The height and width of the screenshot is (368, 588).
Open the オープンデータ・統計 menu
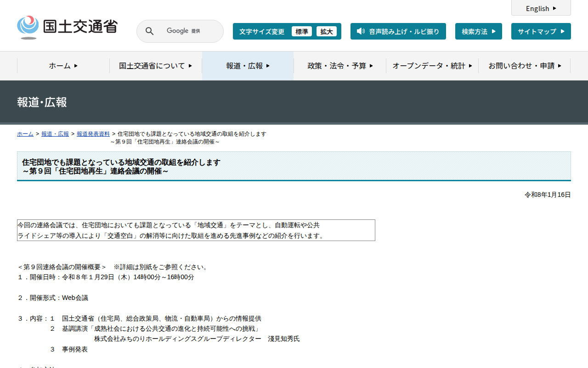(x=432, y=66)
